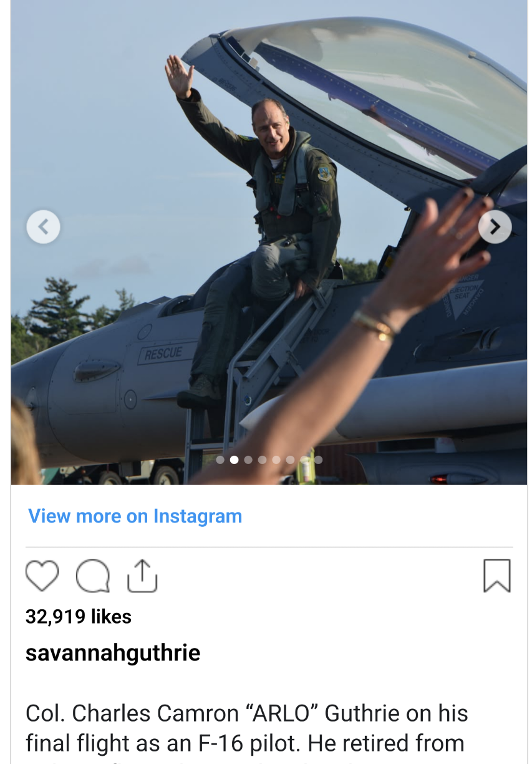The width and height of the screenshot is (532, 777).
Task: Jump to the seventh carousel dot
Action: pyautogui.click(x=304, y=460)
